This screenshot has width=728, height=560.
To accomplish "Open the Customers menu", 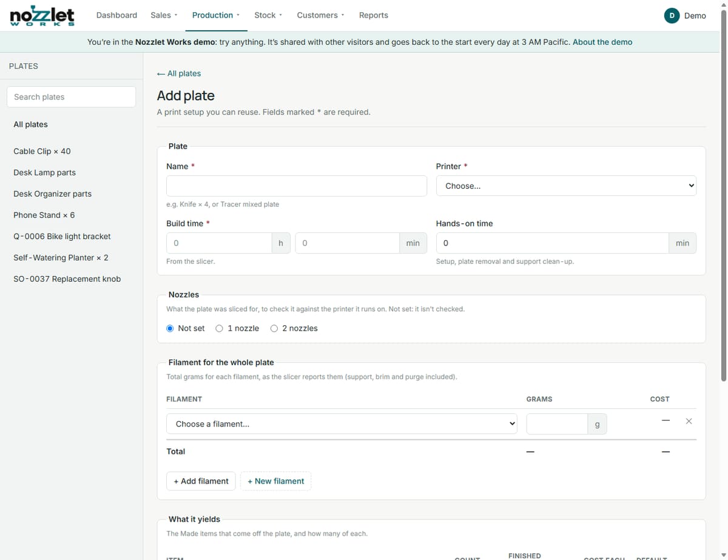I will 320,15.
